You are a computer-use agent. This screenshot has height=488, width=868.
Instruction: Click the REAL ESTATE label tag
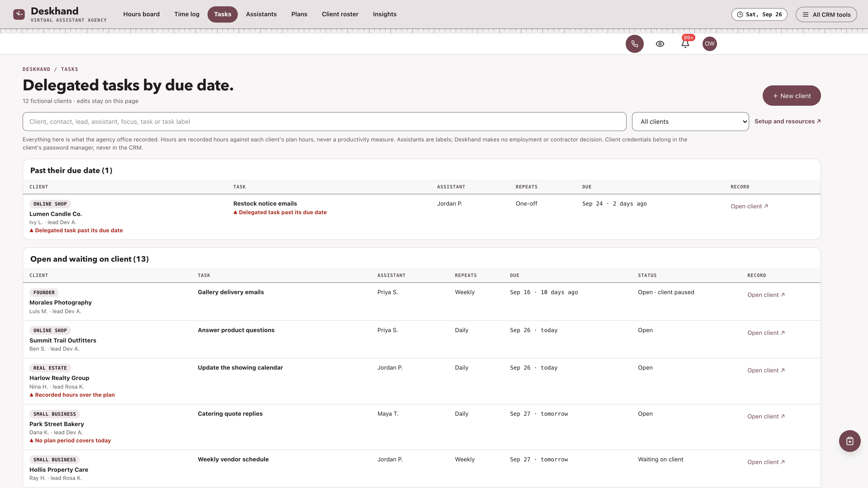click(50, 368)
